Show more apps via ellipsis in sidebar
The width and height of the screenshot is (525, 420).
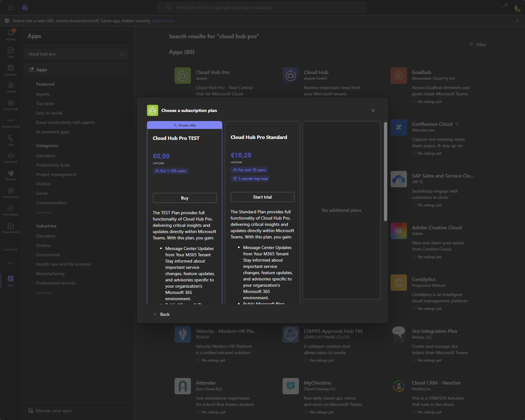point(11,263)
